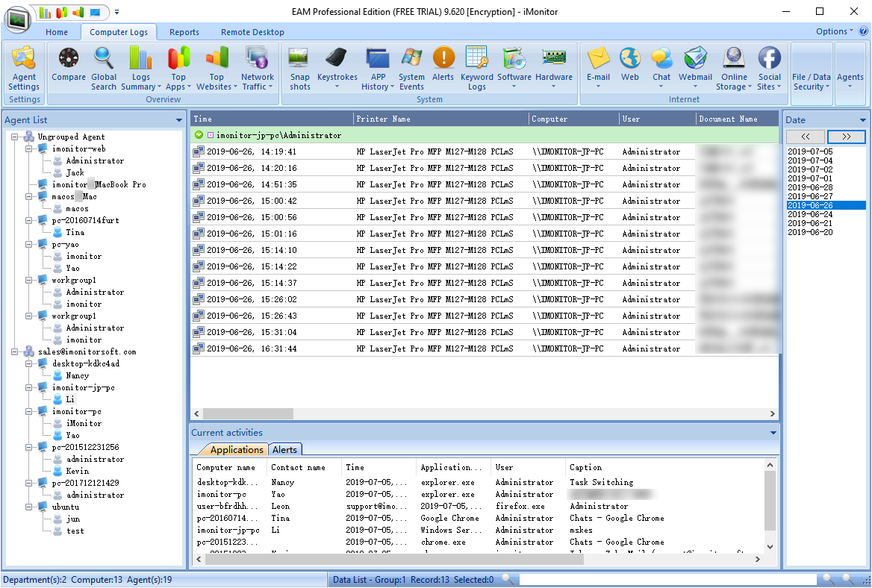
Task: Collapse the ubuntu tree node
Action: click(x=28, y=507)
